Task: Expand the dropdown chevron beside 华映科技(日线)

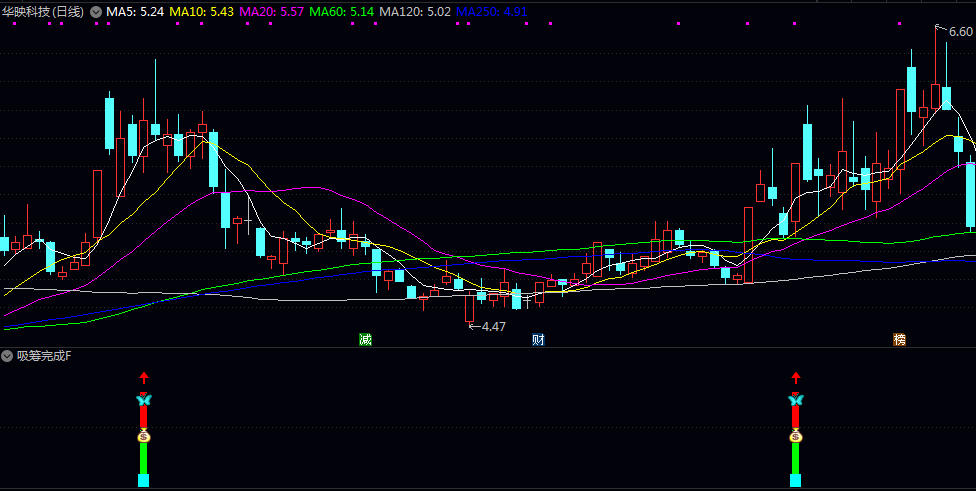Action: point(96,11)
